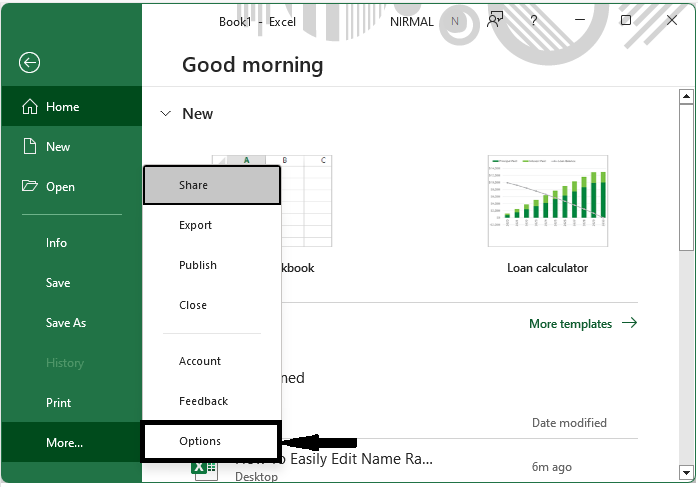This screenshot has width=698, height=487.
Task: Maximize the Excel window
Action: tap(626, 20)
